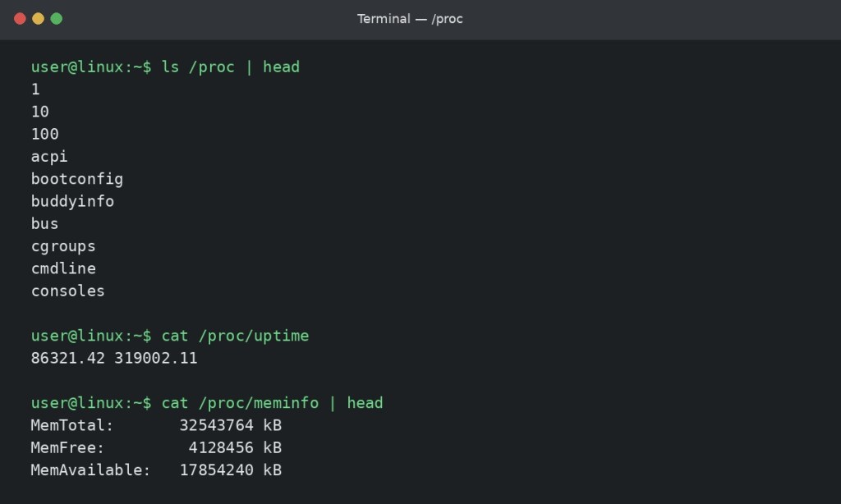Click the idle time value 319002.11

156,358
